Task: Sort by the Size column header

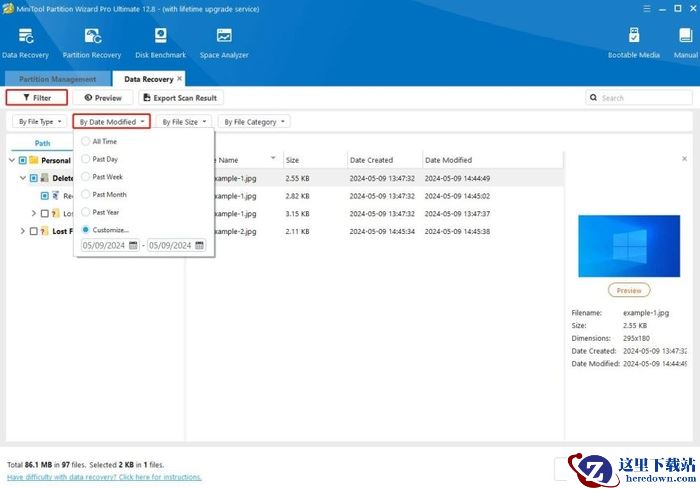Action: coord(314,160)
